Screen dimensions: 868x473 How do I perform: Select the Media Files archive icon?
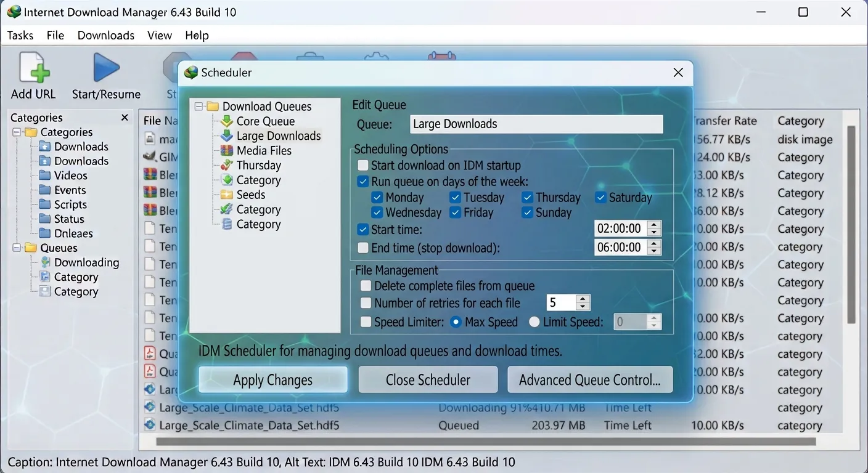click(x=227, y=151)
